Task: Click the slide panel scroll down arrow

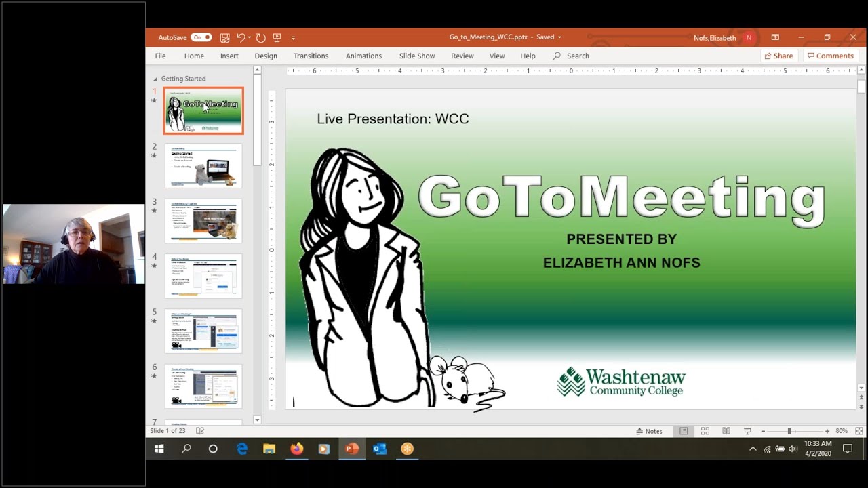Action: click(x=257, y=420)
